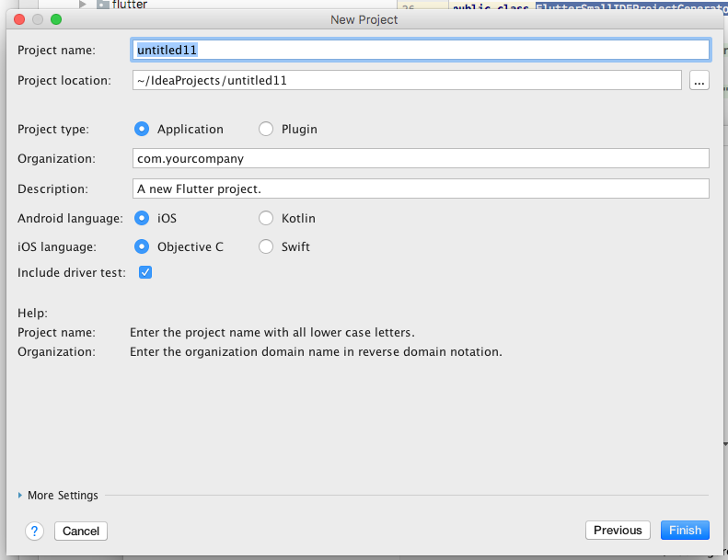Finish creating the new project

685,530
